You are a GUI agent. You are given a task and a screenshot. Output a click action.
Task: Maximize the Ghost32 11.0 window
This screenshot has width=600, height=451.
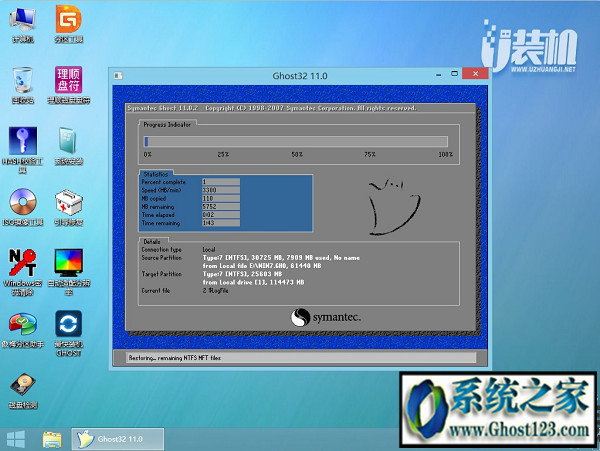454,73
